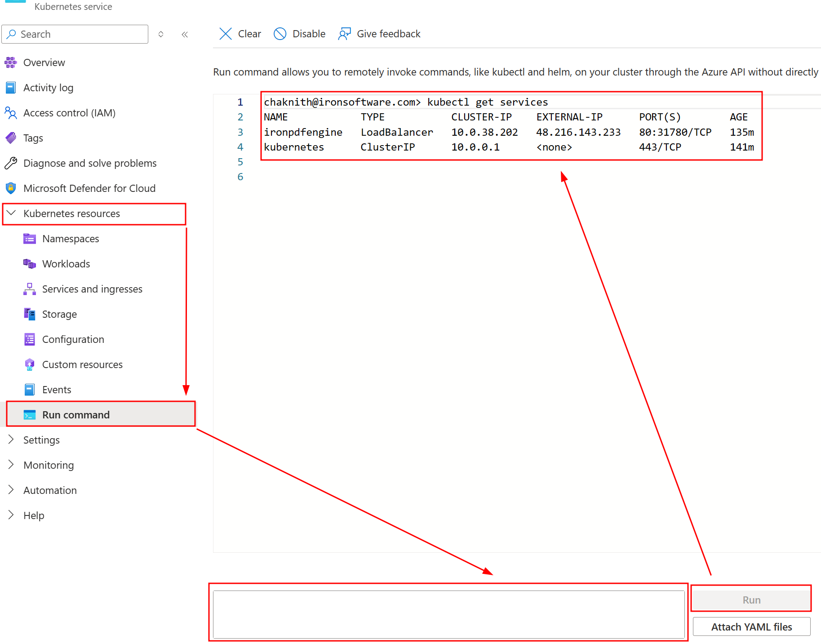
Task: Open Services and ingresses
Action: pos(92,289)
